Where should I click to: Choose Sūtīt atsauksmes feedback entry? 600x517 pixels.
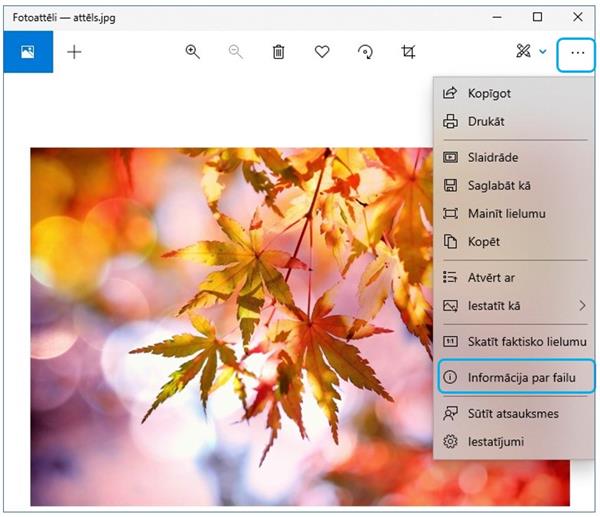(x=514, y=414)
